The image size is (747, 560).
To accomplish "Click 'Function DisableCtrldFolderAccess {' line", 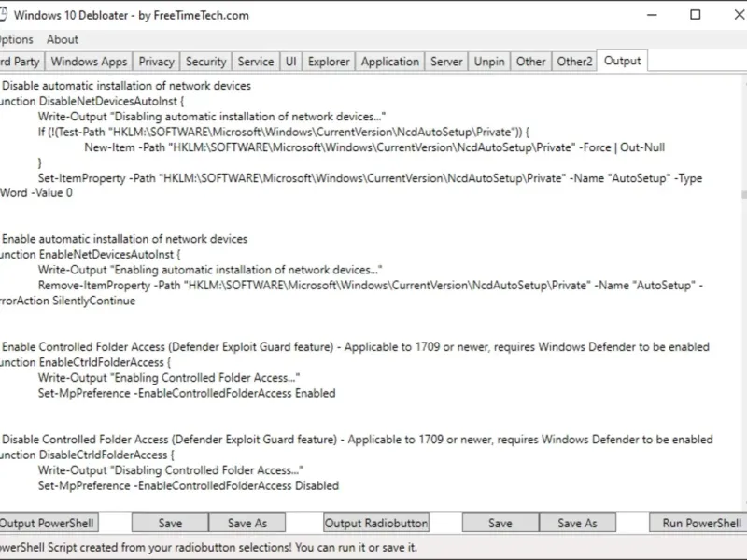I will pyautogui.click(x=87, y=455).
